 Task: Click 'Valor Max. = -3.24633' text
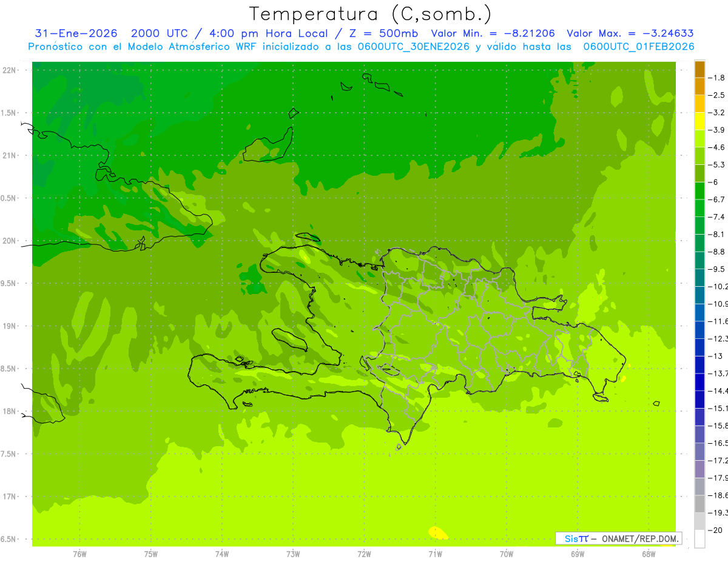coord(630,33)
